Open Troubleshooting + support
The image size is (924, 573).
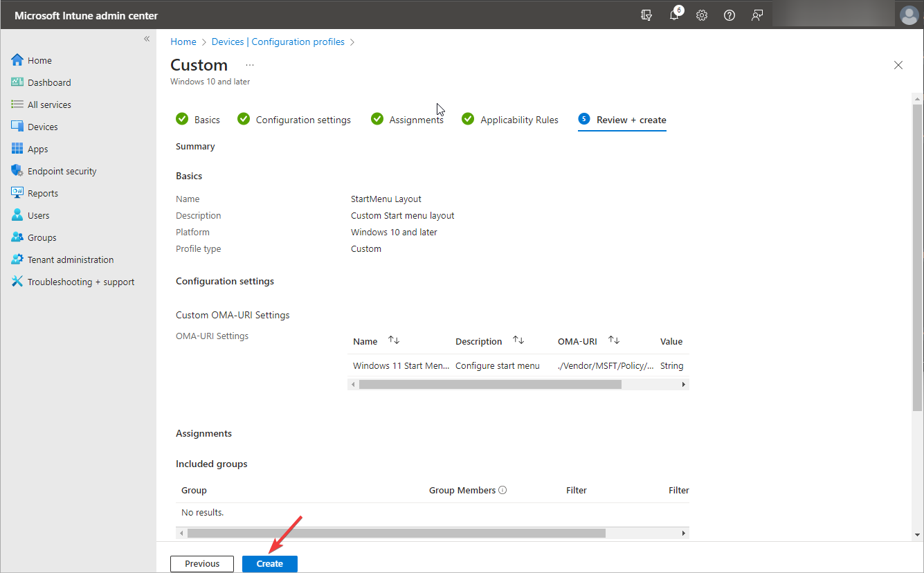tap(80, 281)
